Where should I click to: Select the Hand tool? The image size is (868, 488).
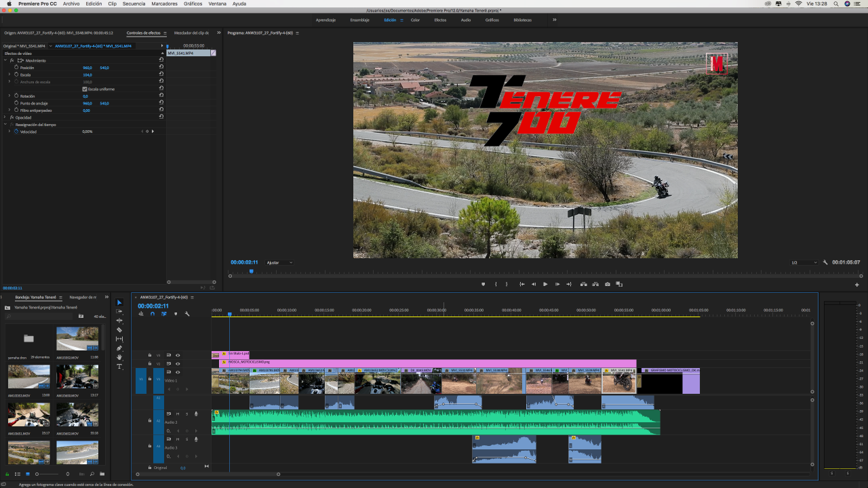tap(119, 357)
